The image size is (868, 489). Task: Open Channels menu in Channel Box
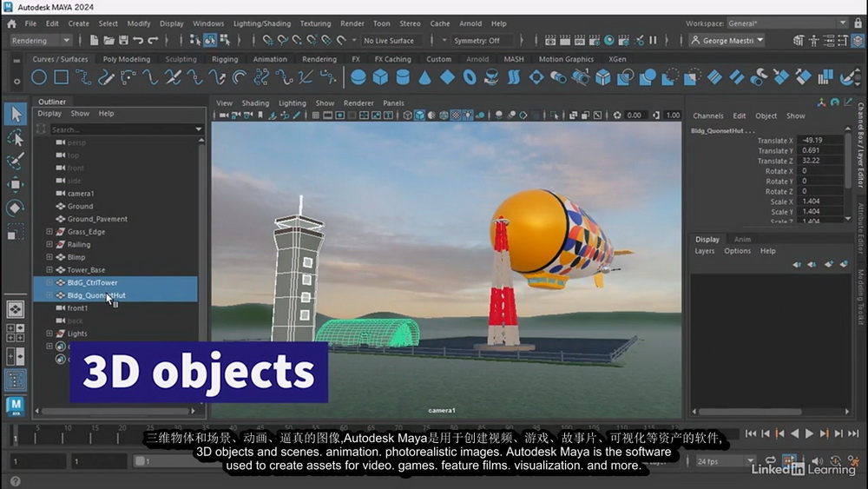(x=708, y=116)
